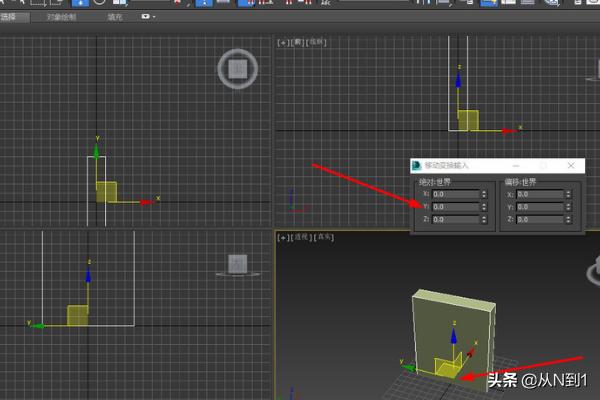The height and width of the screenshot is (400, 600).
Task: Click the green Y axis arrow in top viewport
Action: click(96, 151)
